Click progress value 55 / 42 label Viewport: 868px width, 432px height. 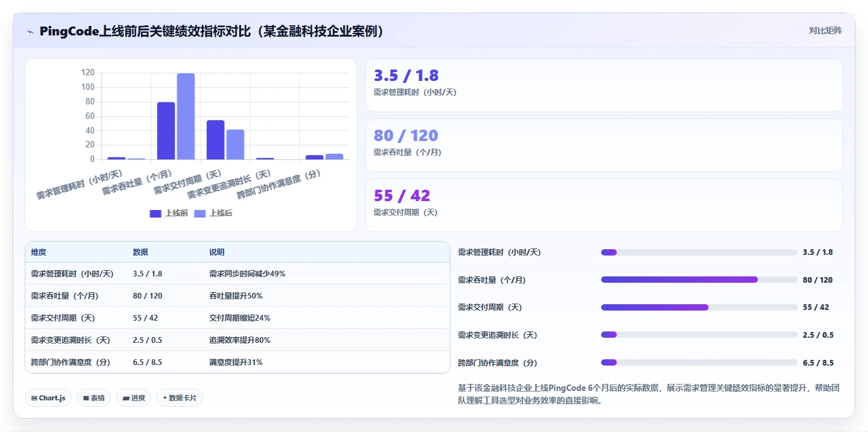click(x=816, y=307)
